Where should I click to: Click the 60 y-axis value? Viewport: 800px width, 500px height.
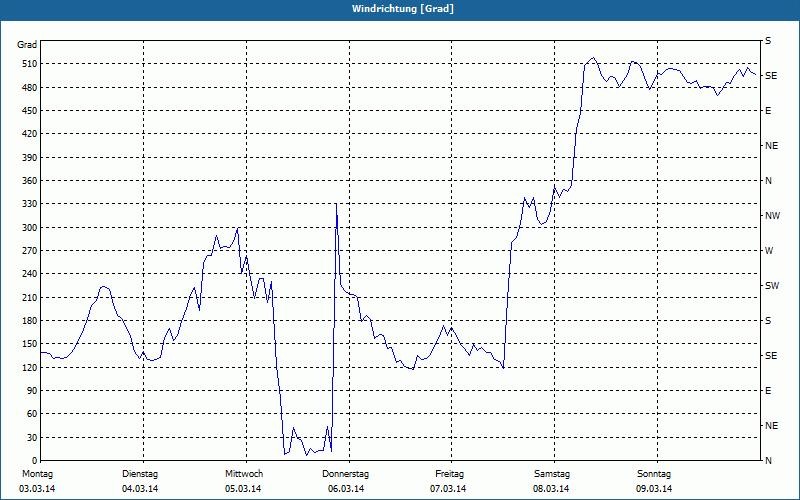coord(32,414)
